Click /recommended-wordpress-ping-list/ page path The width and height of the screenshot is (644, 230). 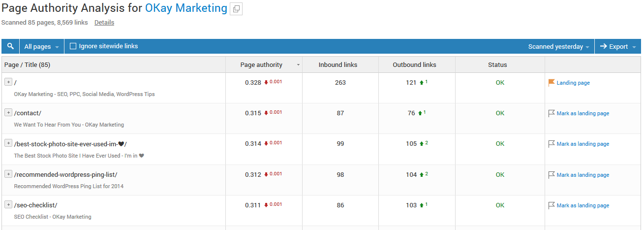tap(65, 175)
